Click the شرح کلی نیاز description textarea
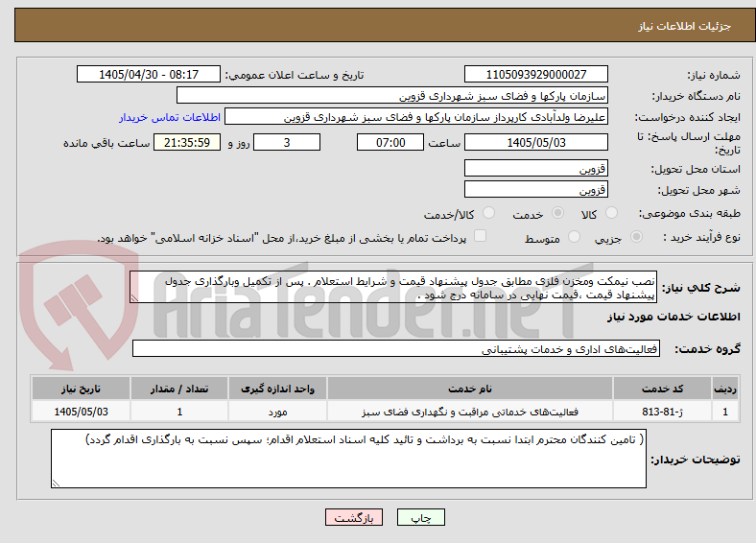 393,287
